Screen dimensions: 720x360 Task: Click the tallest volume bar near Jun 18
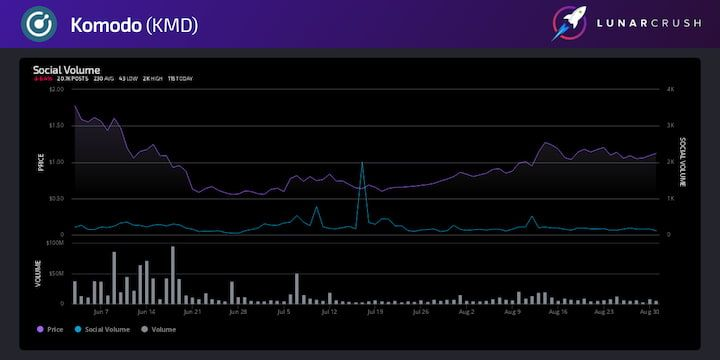(x=173, y=275)
